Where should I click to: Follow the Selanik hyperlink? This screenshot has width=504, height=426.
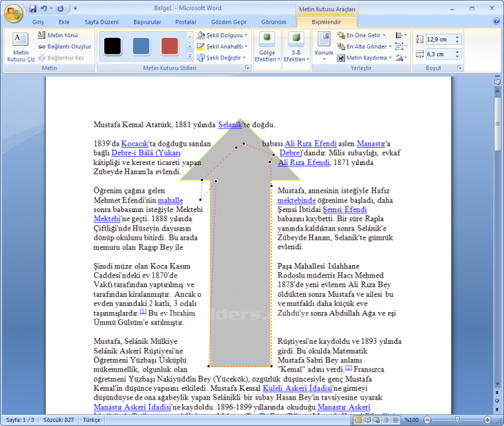click(x=230, y=124)
